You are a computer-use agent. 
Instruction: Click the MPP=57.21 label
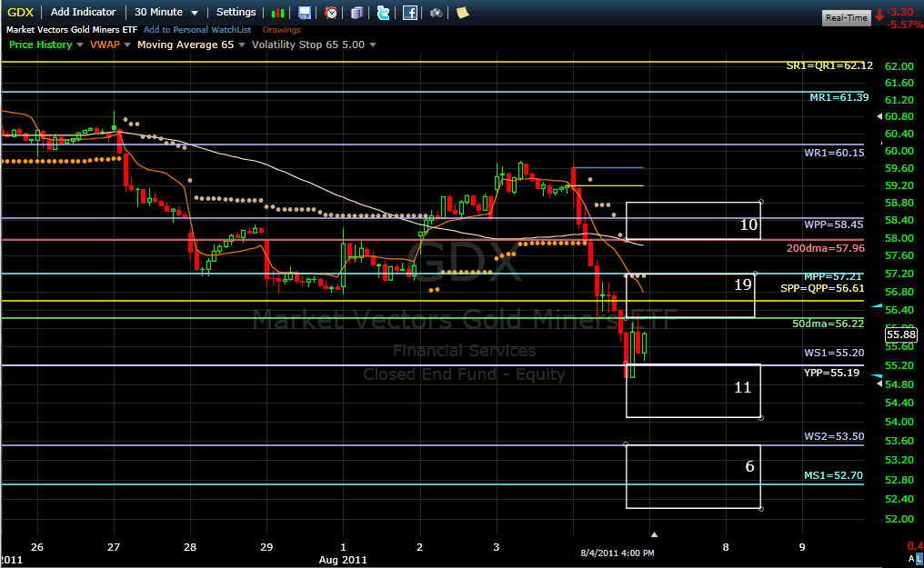[833, 276]
